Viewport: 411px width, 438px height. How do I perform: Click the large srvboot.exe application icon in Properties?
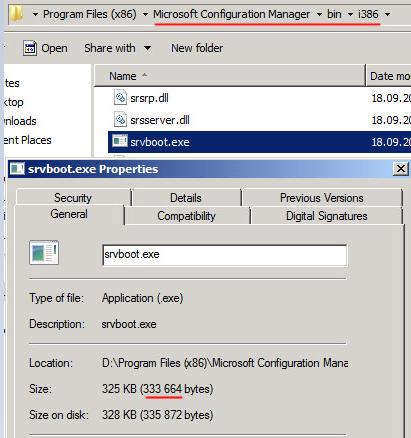pos(44,253)
